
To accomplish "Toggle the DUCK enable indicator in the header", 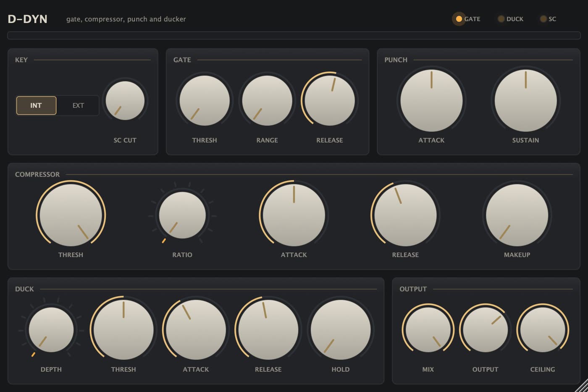I will pos(501,19).
